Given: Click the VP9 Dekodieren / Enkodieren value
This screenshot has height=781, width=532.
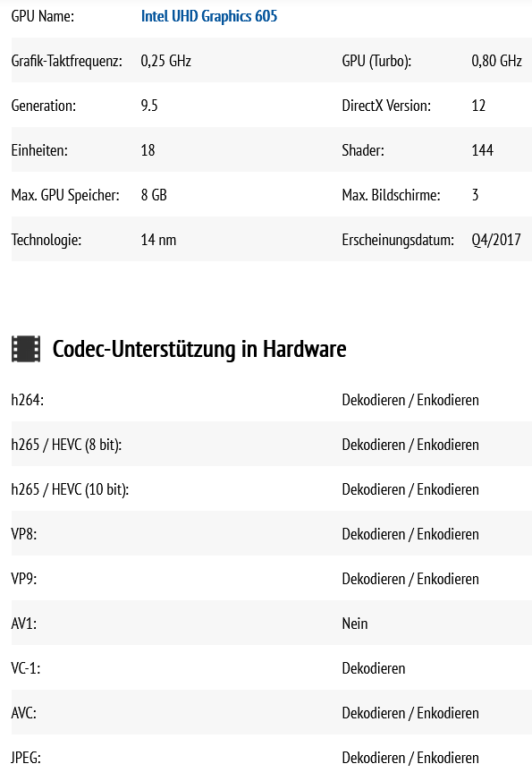Looking at the screenshot, I should point(410,579).
